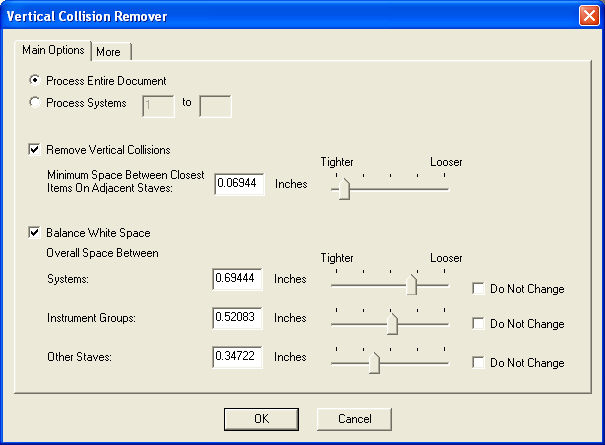Image resolution: width=605 pixels, height=445 pixels.
Task: Switch to the More tab
Action: point(108,52)
